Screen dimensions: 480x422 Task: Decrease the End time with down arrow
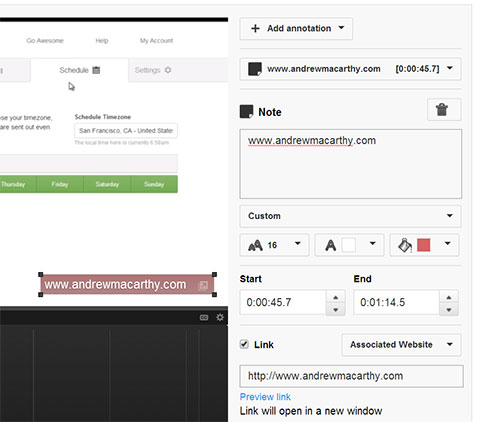(x=449, y=309)
